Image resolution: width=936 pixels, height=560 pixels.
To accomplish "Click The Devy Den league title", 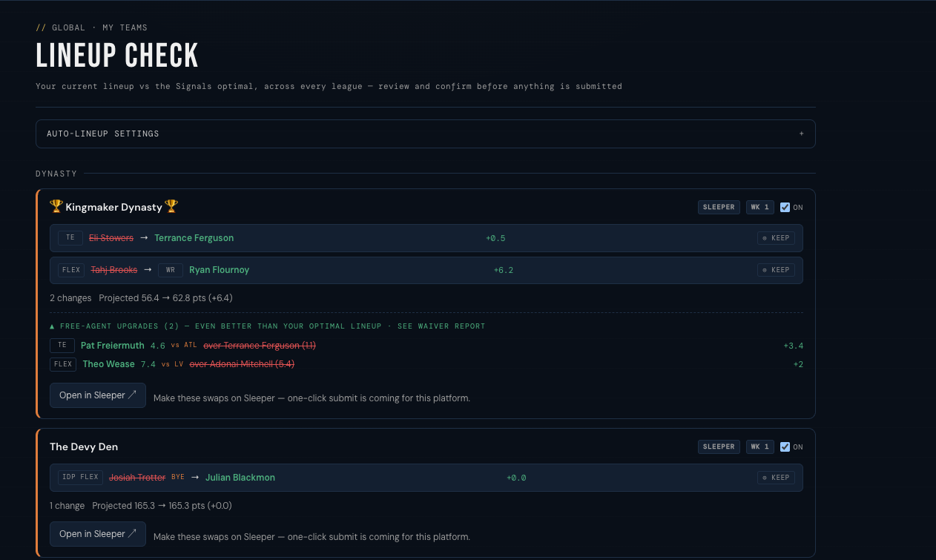I will coord(84,447).
